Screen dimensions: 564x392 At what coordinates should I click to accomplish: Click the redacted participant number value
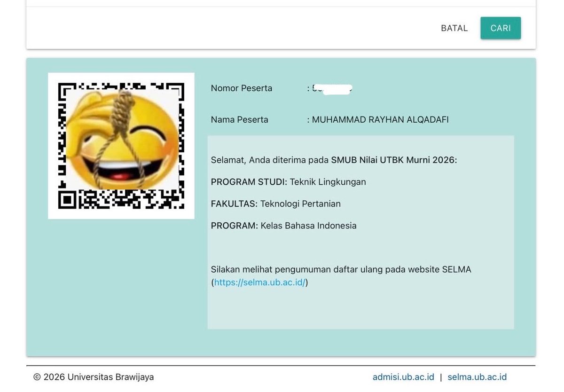pyautogui.click(x=332, y=88)
